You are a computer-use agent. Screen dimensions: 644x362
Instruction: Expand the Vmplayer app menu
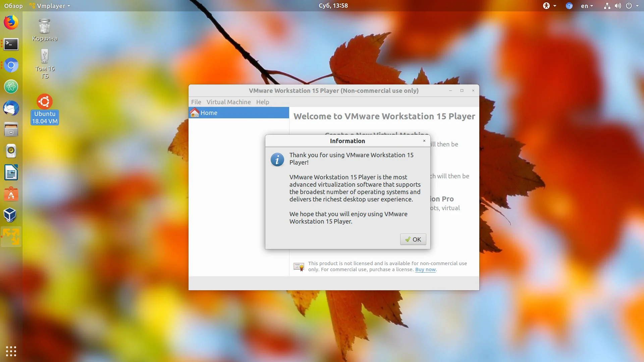click(50, 6)
